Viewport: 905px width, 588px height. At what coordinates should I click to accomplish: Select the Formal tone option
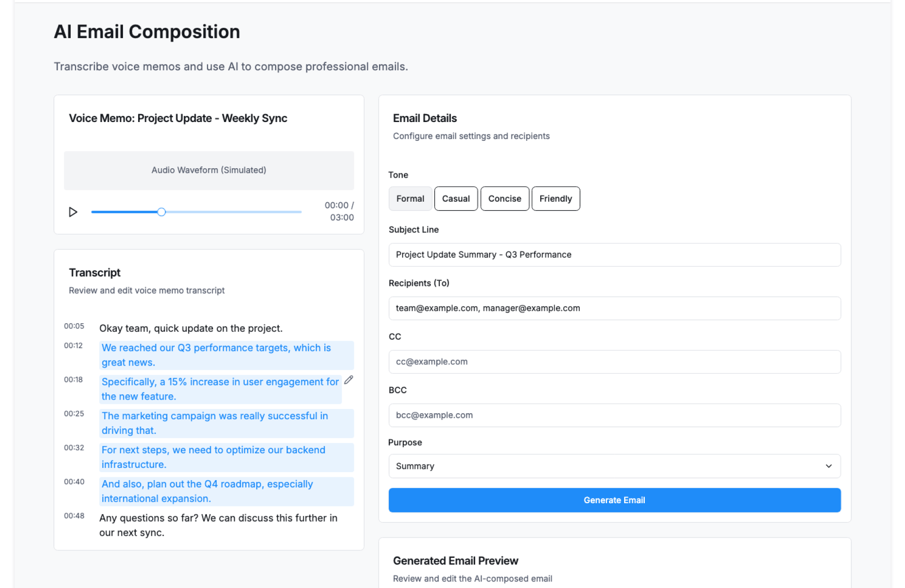[410, 199]
